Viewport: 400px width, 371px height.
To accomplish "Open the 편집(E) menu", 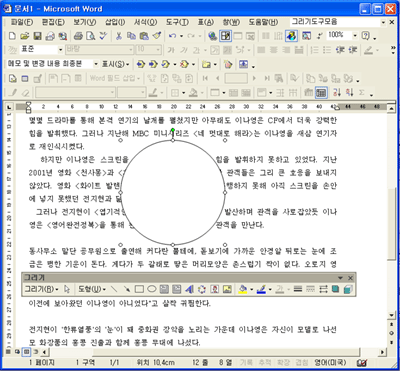I will click(x=53, y=22).
